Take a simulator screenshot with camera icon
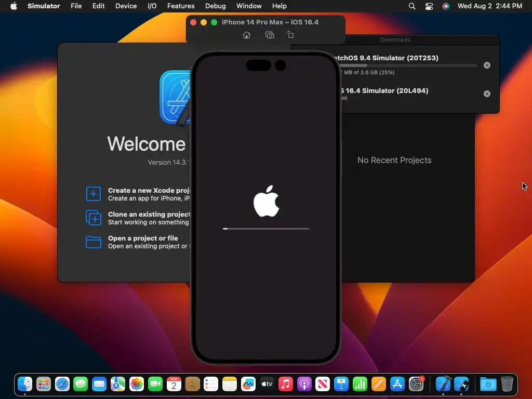 (x=270, y=35)
